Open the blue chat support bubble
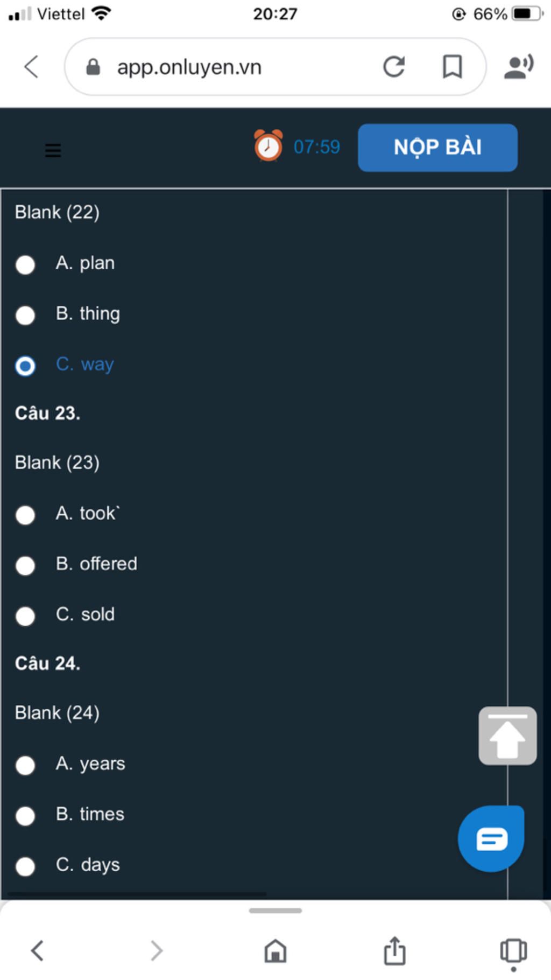The image size is (551, 980). [491, 838]
